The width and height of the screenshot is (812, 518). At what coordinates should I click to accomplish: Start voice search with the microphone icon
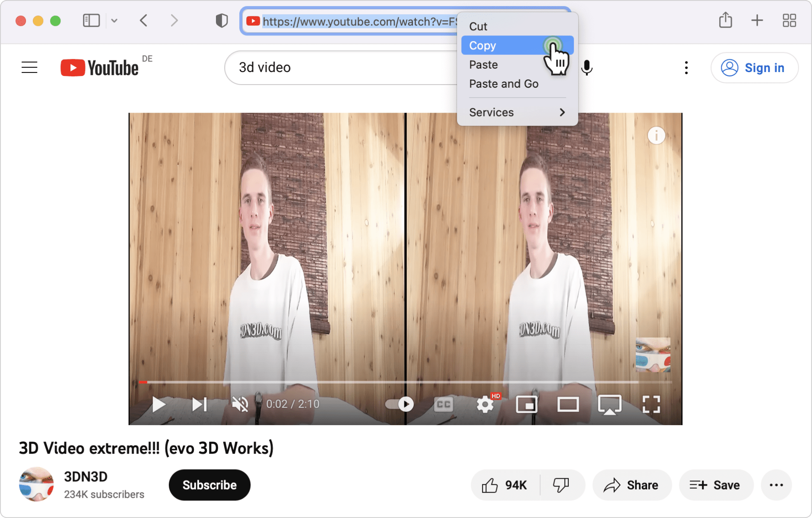pyautogui.click(x=587, y=67)
